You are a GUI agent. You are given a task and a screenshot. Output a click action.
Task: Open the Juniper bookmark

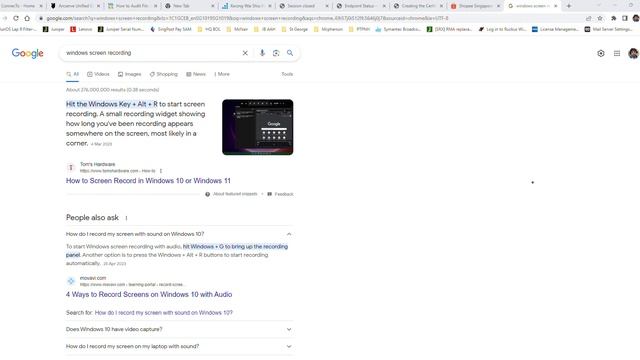(x=54, y=29)
